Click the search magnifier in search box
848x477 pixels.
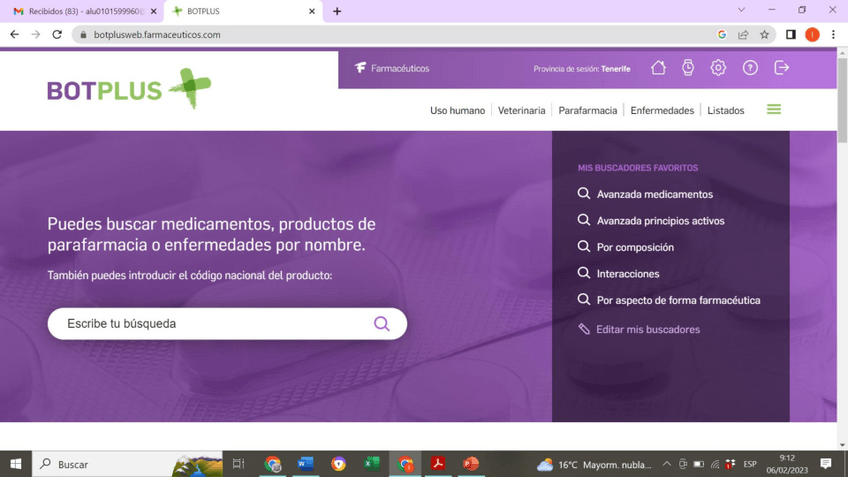point(381,324)
